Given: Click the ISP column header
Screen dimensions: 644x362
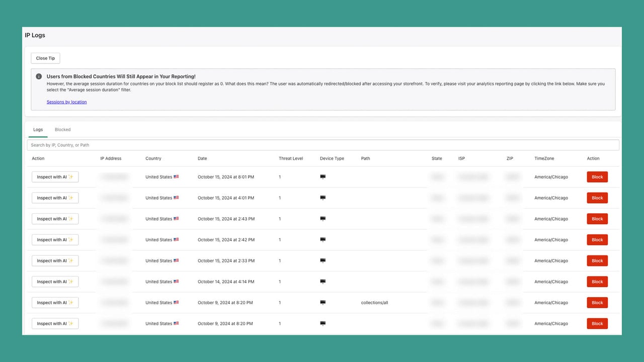Looking at the screenshot, I should pyautogui.click(x=461, y=158).
